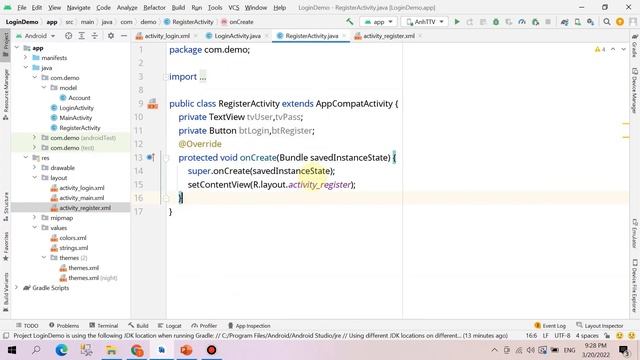The image size is (640, 360).
Task: Click Sync Project with Gradle Files icon
Action: tap(564, 22)
